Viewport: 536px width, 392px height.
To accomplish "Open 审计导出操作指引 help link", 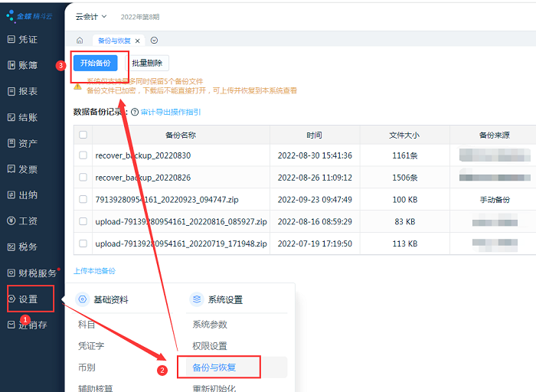I will (x=170, y=112).
